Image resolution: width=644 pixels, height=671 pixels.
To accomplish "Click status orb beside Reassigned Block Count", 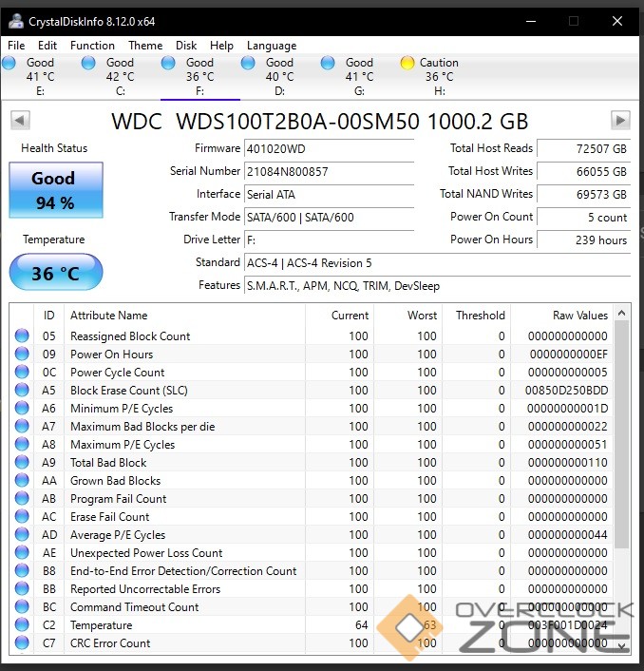I will [22, 336].
